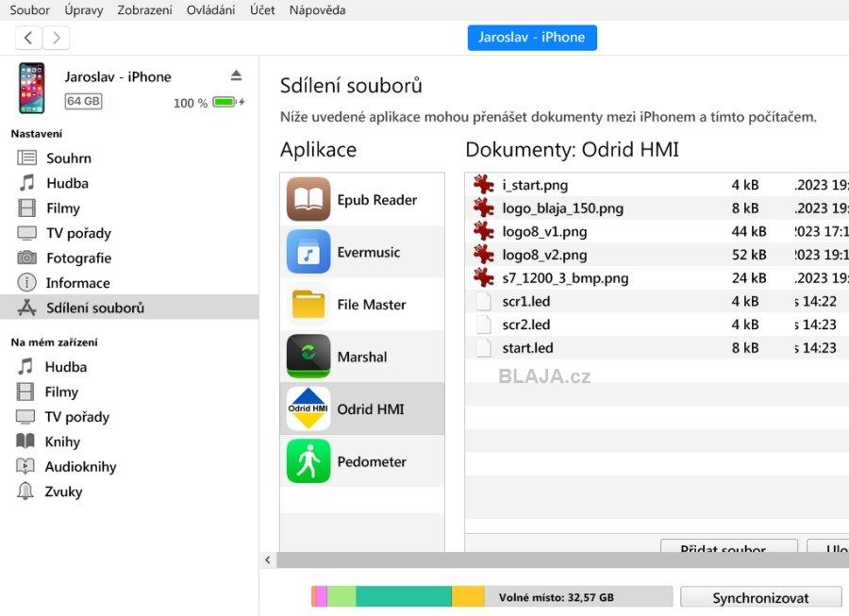This screenshot has width=849, height=616.
Task: Click the Synchronizovat button
Action: pos(760,597)
